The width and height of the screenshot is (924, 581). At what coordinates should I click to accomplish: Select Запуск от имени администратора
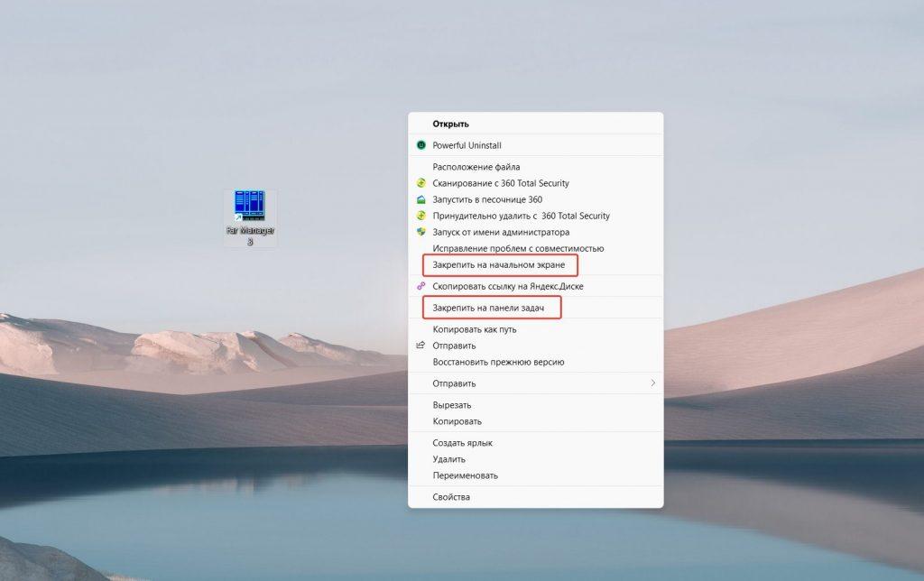click(535, 232)
